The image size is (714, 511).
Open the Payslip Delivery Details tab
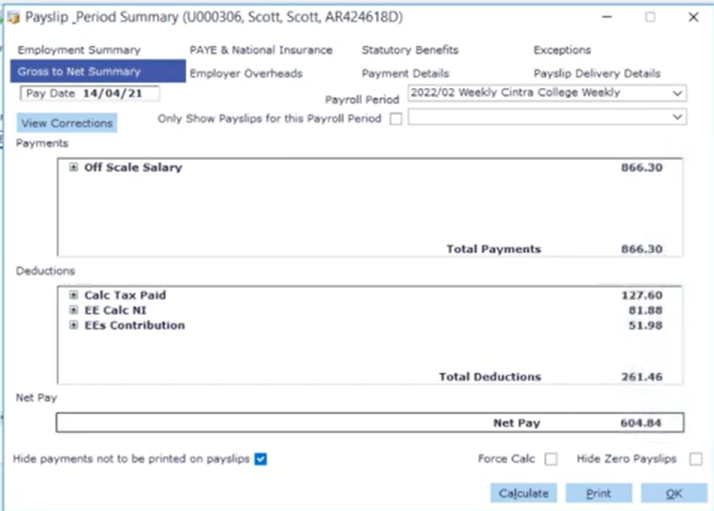597,73
